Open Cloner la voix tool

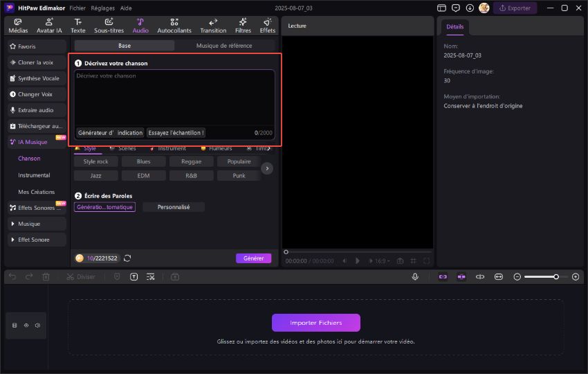(x=37, y=62)
